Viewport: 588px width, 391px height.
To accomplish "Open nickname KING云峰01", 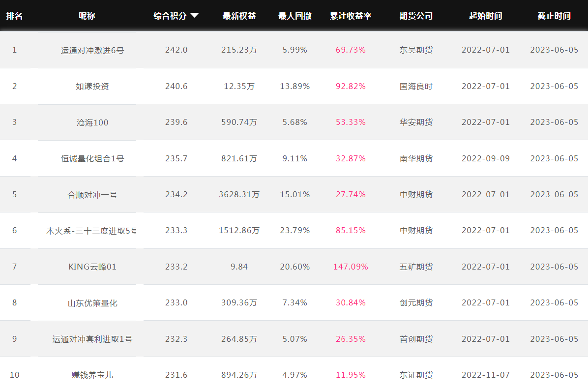I will click(x=92, y=267).
